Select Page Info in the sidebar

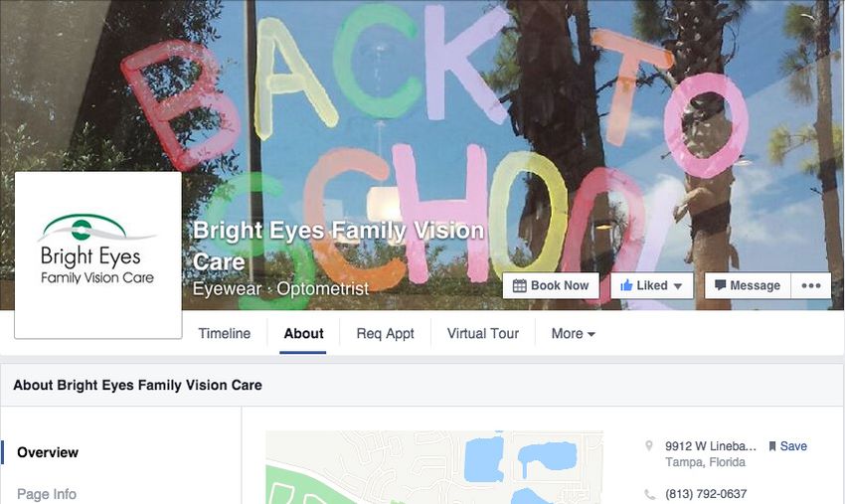pyautogui.click(x=47, y=494)
